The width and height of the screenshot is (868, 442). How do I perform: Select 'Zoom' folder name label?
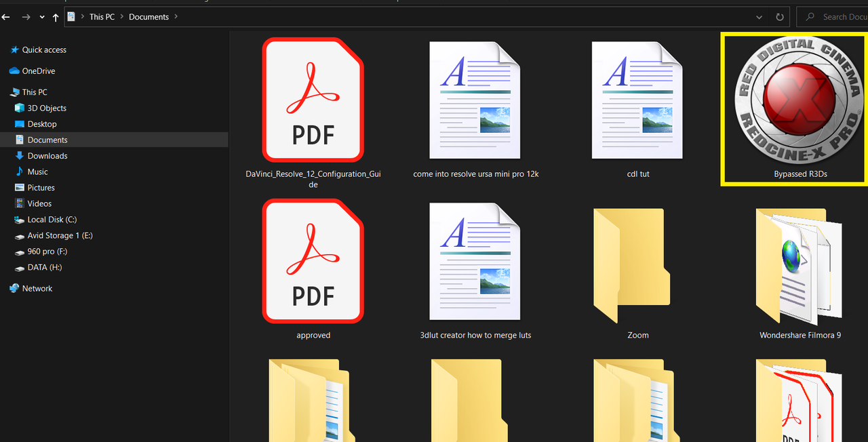pos(638,336)
